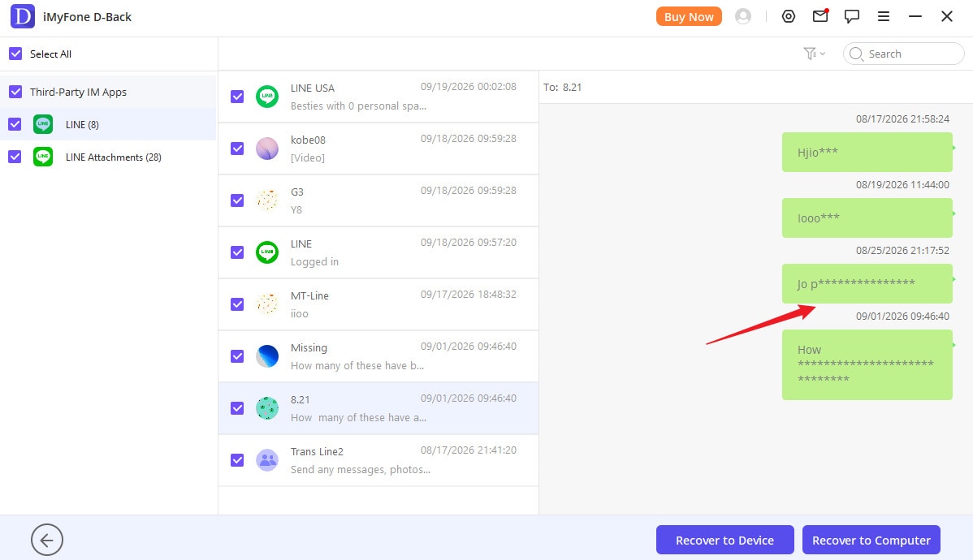Click the search magnifier icon
The width and height of the screenshot is (973, 560).
(856, 54)
